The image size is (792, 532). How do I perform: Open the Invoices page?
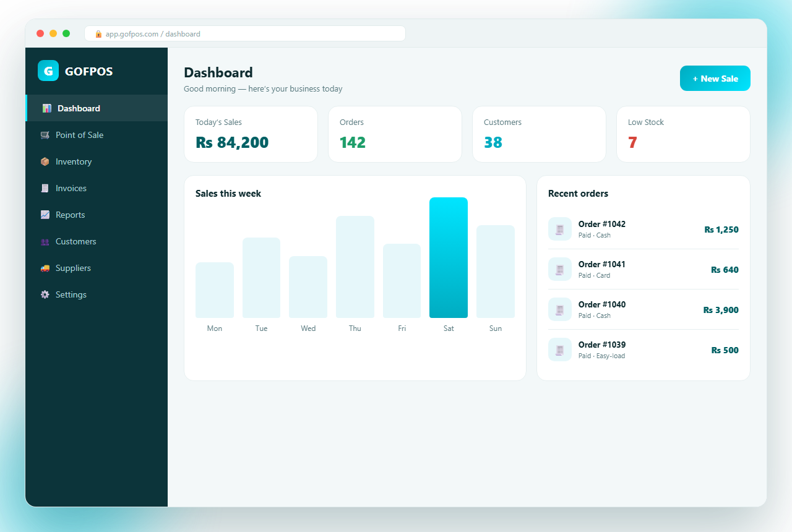point(97,188)
